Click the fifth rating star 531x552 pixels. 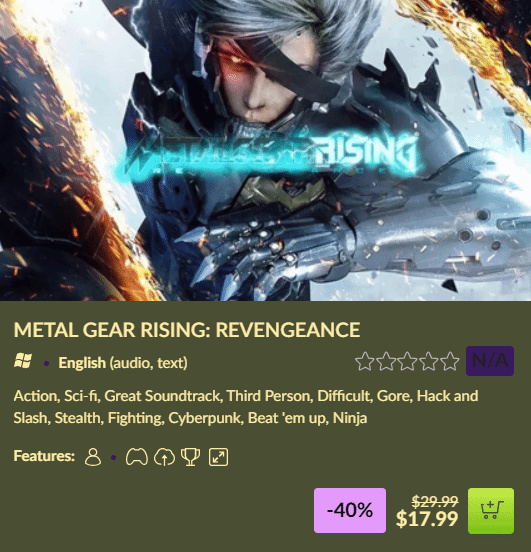tap(450, 361)
